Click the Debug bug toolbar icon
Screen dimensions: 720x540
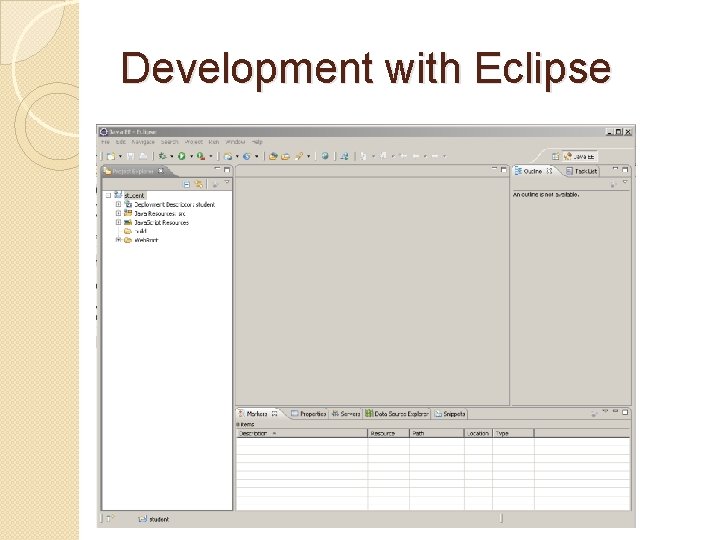[162, 156]
